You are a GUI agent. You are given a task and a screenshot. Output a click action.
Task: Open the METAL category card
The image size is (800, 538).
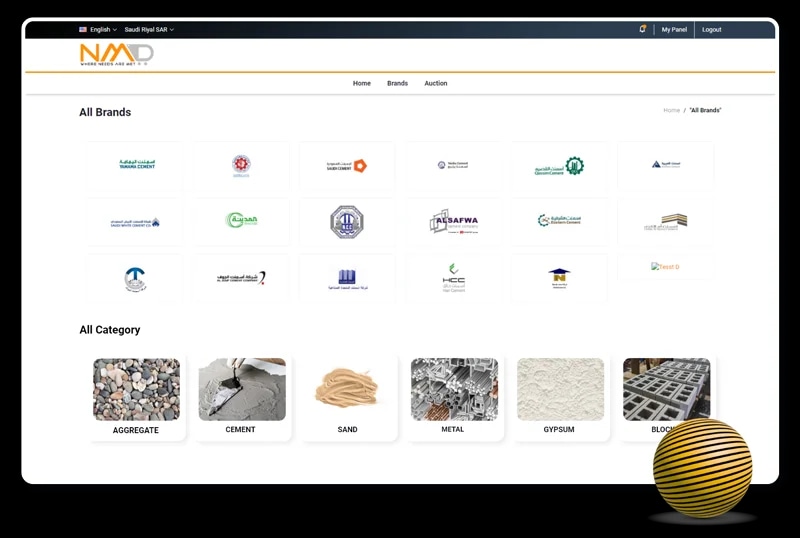pos(454,397)
